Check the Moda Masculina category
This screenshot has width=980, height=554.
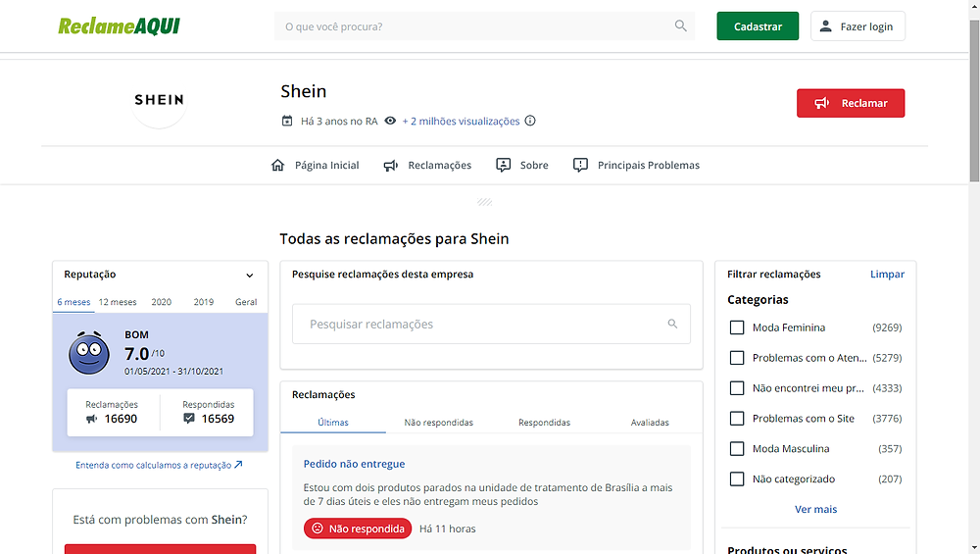point(737,449)
